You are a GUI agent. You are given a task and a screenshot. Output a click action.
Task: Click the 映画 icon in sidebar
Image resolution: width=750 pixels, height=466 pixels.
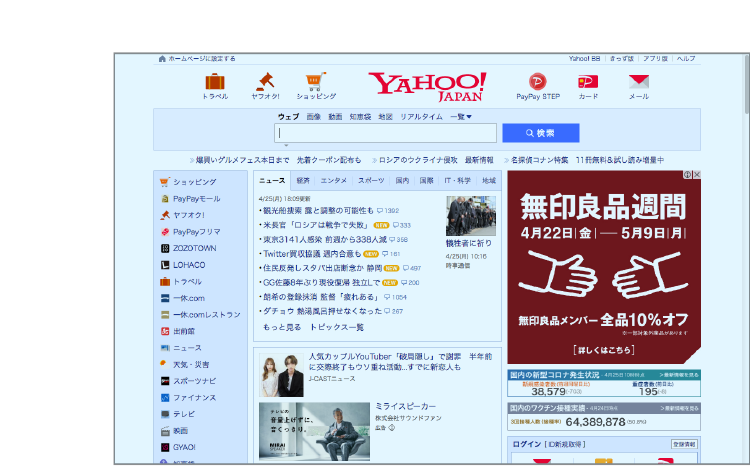coord(165,431)
